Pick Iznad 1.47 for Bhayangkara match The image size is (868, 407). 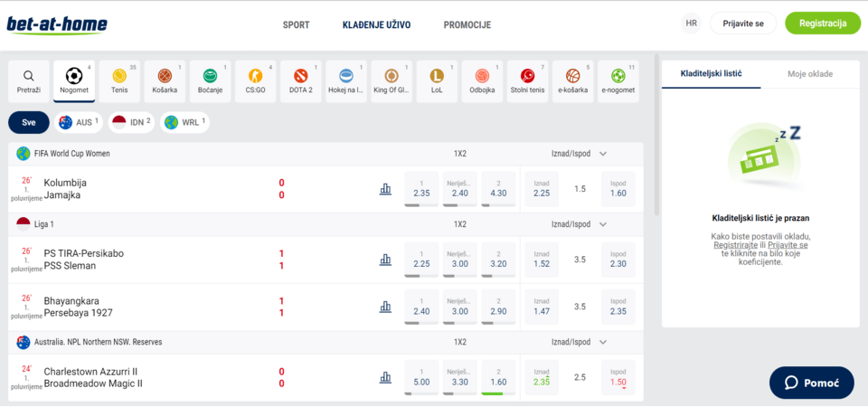[x=542, y=308]
